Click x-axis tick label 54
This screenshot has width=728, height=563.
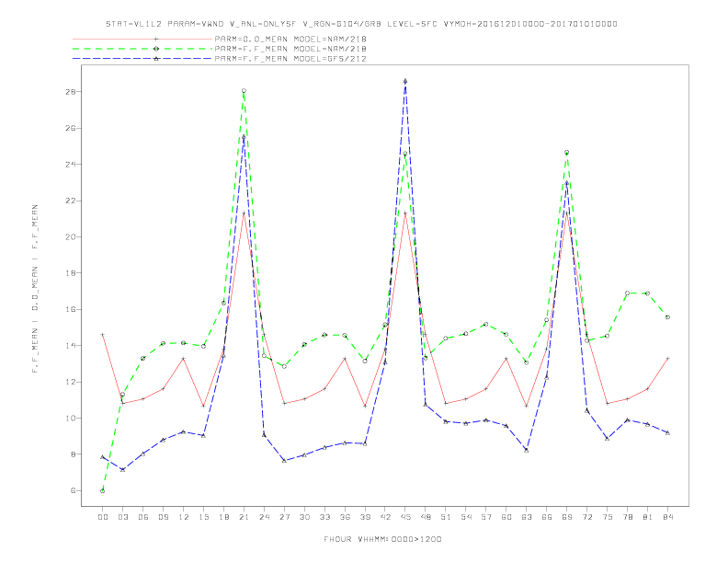(x=466, y=517)
